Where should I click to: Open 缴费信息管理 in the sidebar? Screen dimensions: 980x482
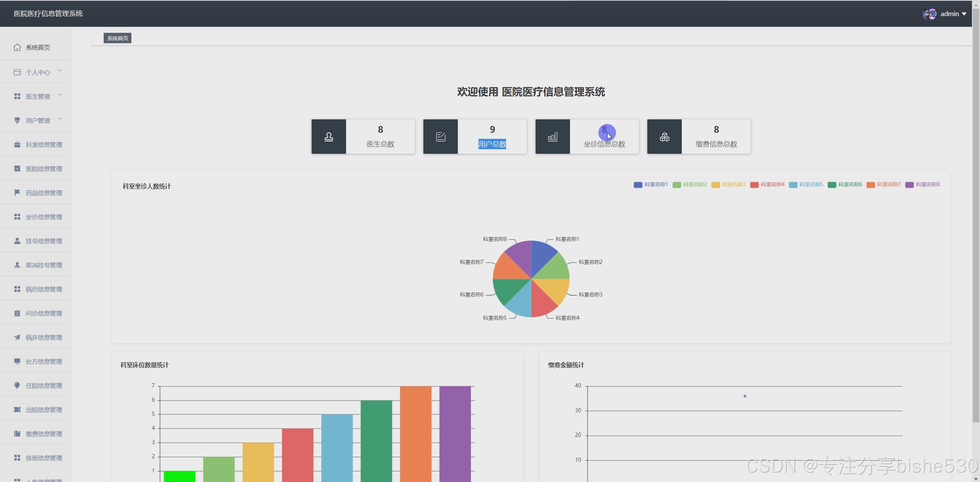click(44, 433)
